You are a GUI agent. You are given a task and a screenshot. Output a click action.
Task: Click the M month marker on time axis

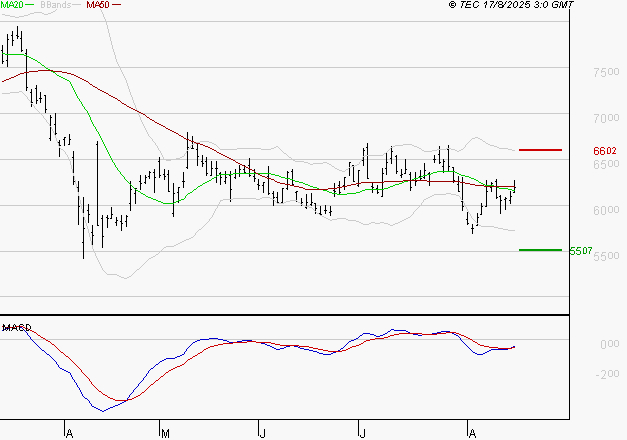pos(164,433)
